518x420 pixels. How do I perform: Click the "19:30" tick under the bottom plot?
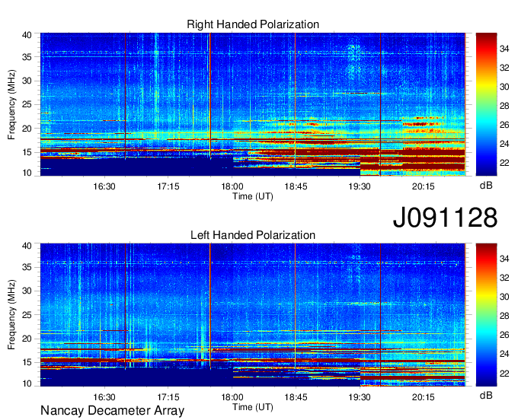click(x=360, y=397)
